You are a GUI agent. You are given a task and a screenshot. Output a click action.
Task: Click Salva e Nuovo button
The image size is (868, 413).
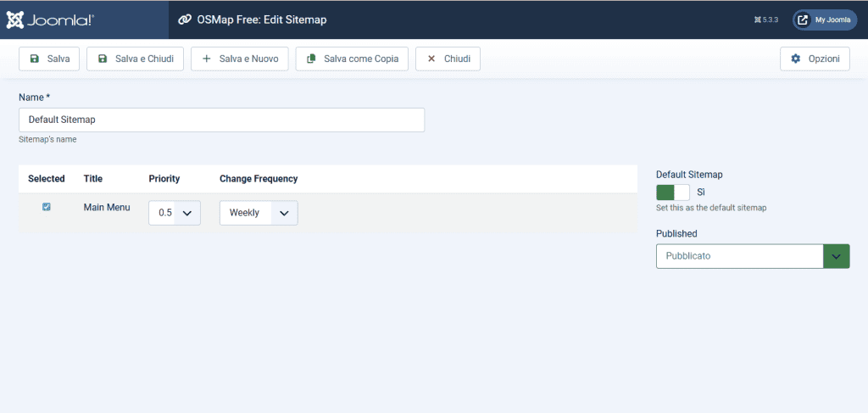pos(240,59)
